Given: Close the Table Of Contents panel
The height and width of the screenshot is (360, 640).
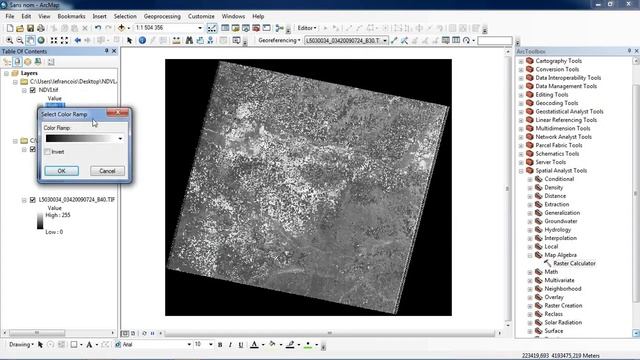Looking at the screenshot, I should [114, 51].
